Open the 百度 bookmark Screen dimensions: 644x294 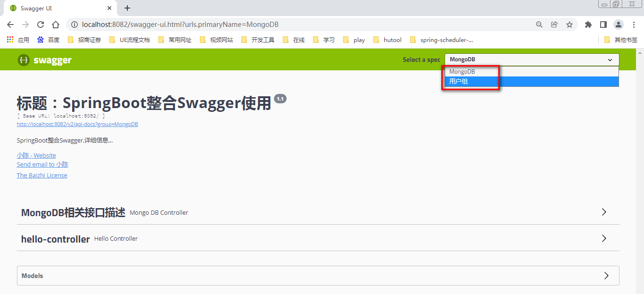point(49,40)
